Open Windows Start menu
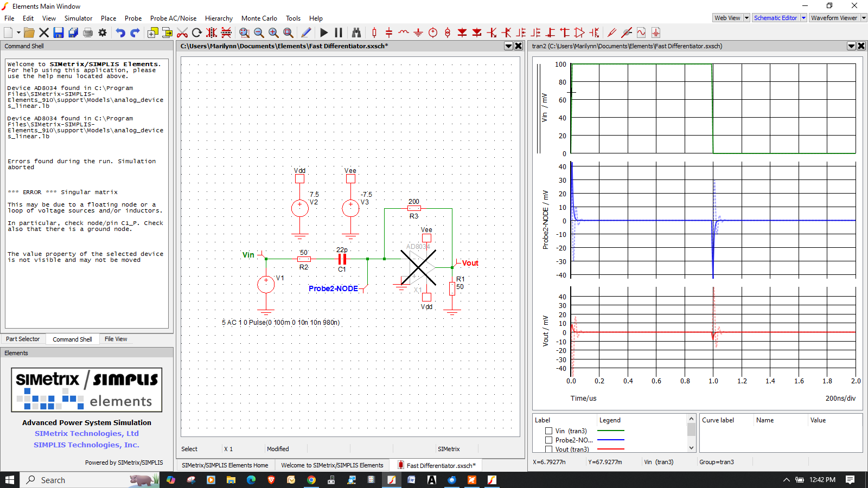The height and width of the screenshot is (488, 868). 10,480
